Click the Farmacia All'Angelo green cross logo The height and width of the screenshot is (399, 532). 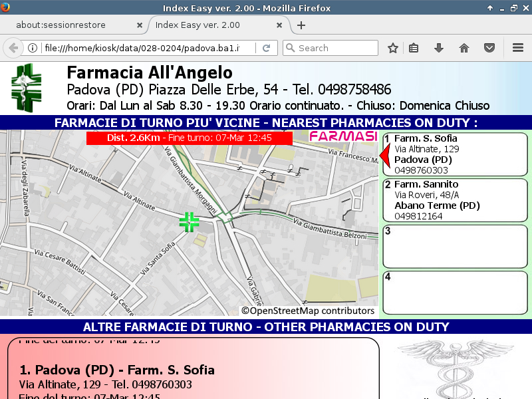coord(26,87)
